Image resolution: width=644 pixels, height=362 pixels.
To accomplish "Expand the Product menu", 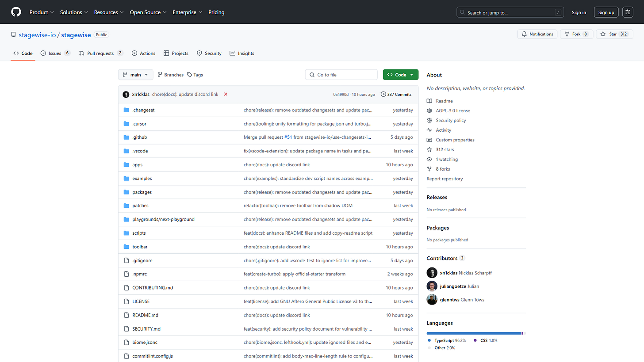I will 42,12.
